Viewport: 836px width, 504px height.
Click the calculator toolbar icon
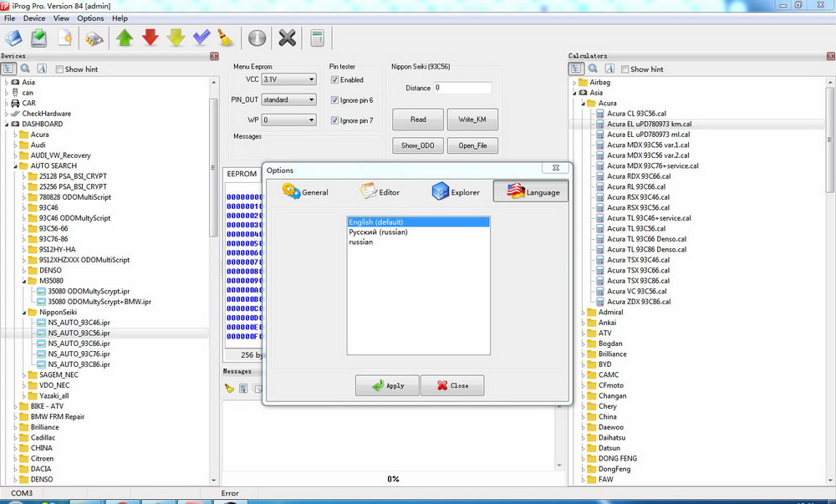point(317,38)
